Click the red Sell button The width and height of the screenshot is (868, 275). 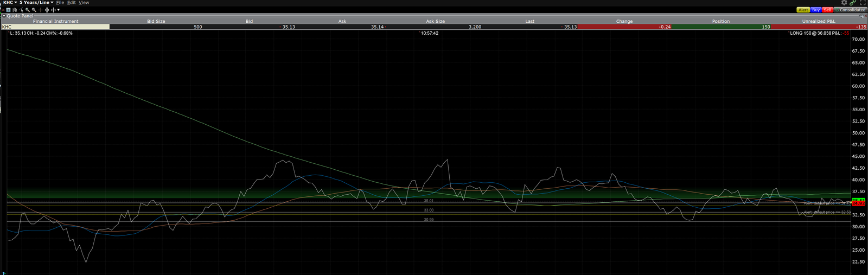(x=827, y=10)
